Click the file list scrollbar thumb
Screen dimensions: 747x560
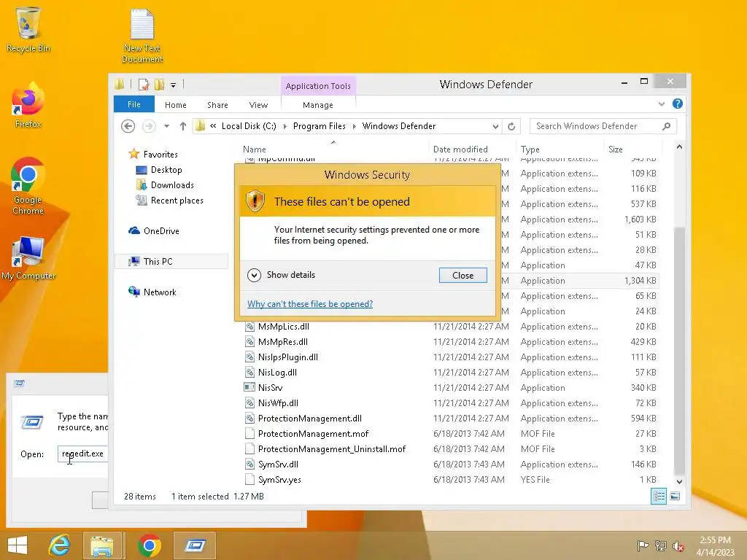pyautogui.click(x=679, y=350)
